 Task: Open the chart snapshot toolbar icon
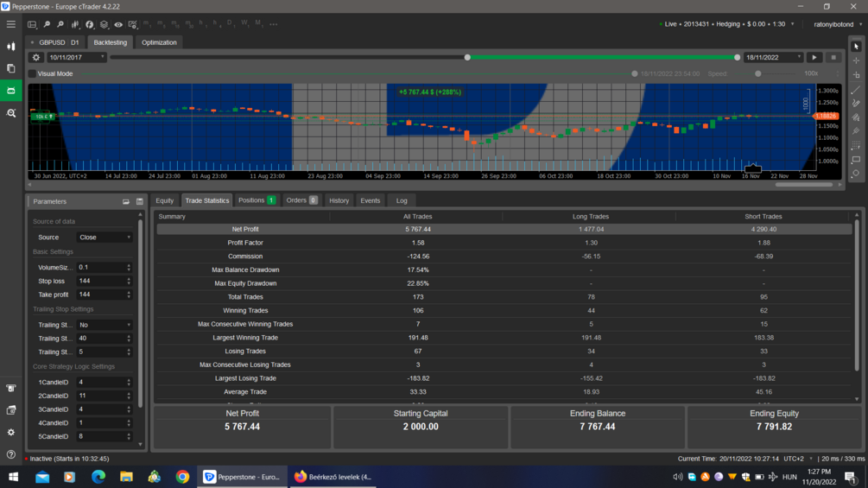pyautogui.click(x=133, y=24)
